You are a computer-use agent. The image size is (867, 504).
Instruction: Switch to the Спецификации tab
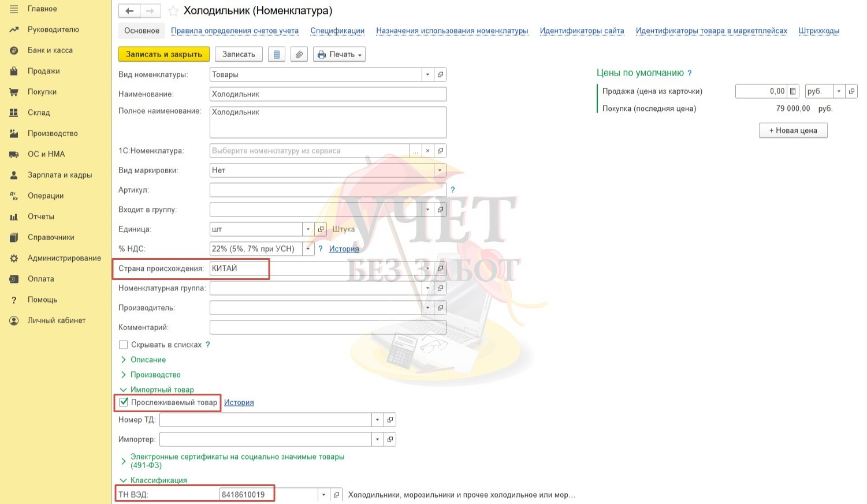click(x=337, y=31)
